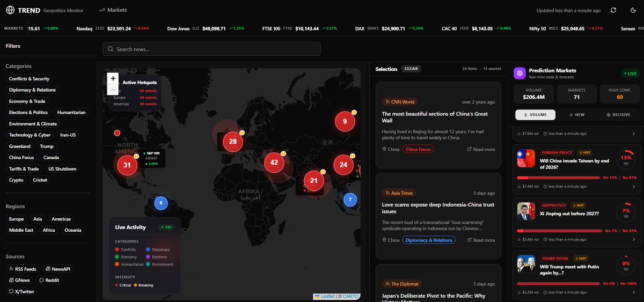The height and width of the screenshot is (302, 644).
Task: Choose the Trump topic filter
Action: [47, 146]
